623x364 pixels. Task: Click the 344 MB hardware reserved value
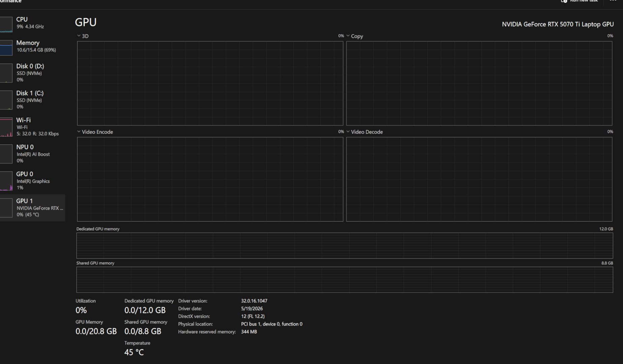click(249, 332)
